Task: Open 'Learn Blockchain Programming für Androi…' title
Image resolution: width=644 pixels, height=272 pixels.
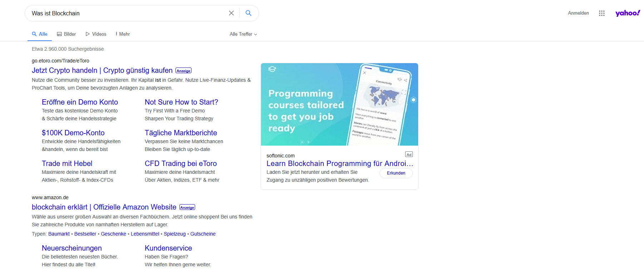Action: [x=340, y=163]
